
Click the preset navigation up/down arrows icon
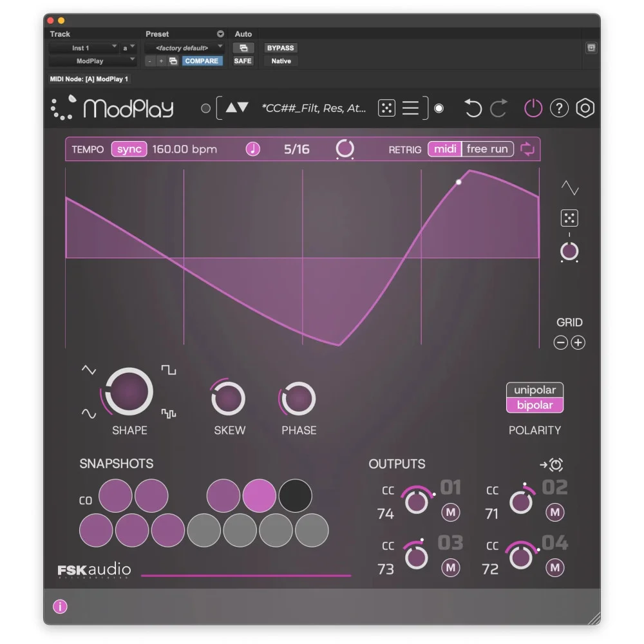[237, 108]
